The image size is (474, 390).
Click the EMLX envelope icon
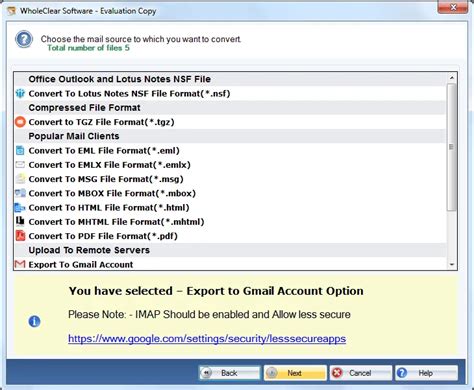(20, 164)
